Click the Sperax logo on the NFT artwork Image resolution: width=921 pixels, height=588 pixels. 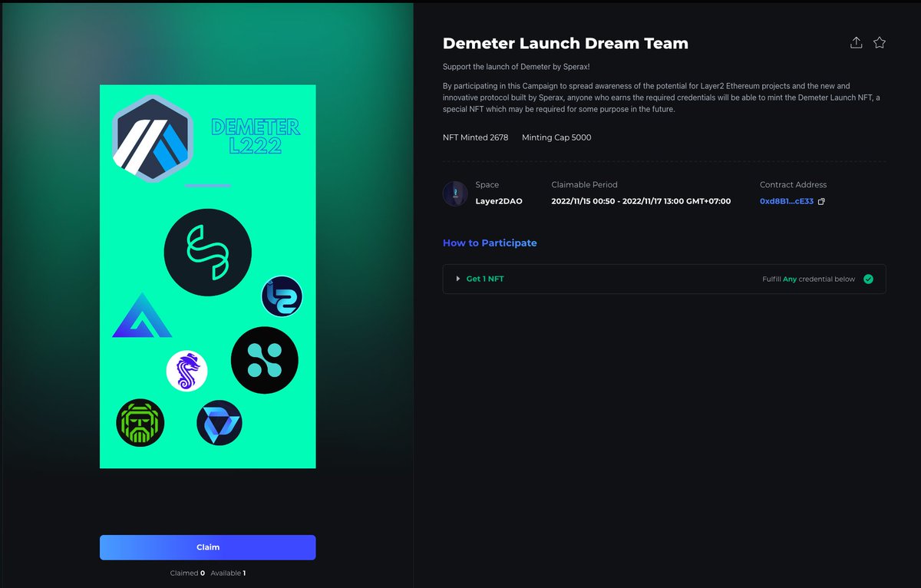[x=207, y=253]
